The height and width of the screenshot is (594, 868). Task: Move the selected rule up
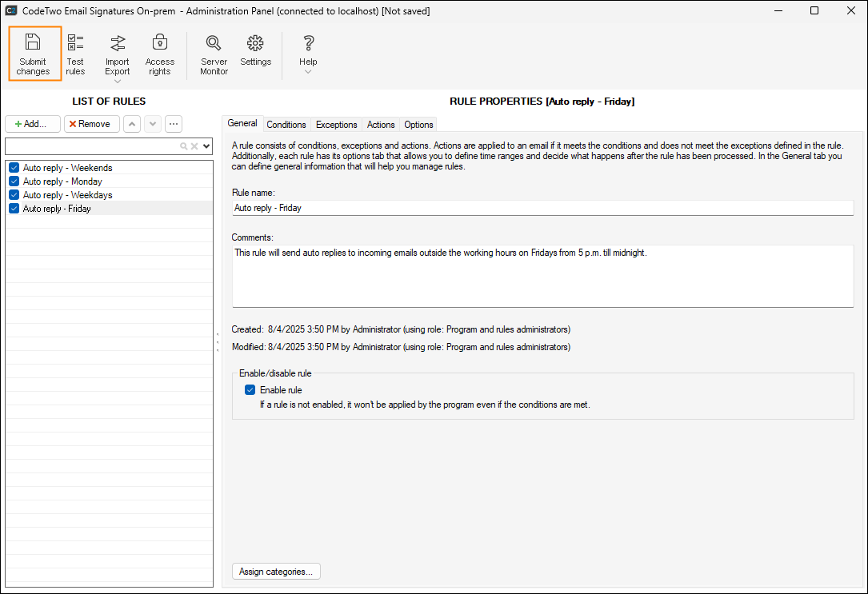click(x=131, y=124)
